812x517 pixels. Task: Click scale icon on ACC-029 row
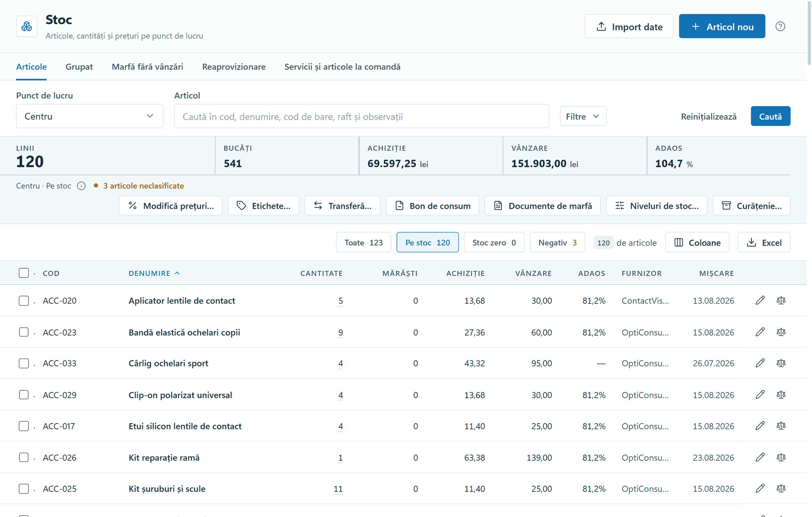point(781,395)
